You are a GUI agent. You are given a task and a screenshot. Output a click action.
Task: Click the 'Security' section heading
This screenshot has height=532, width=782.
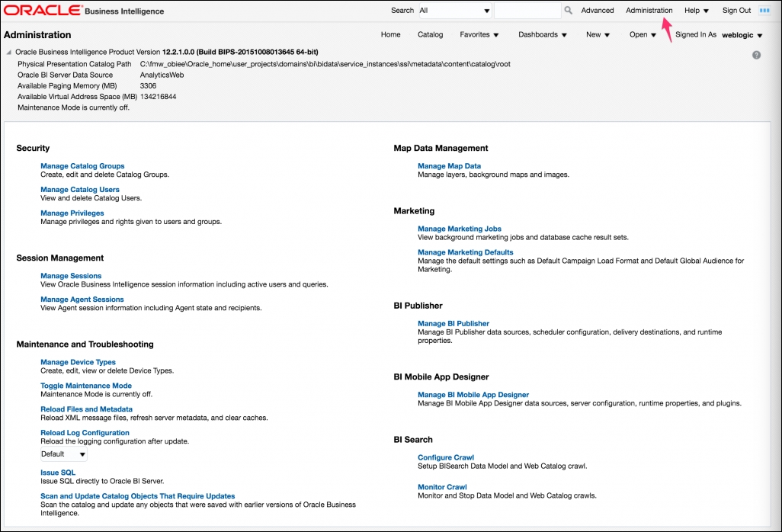coord(33,148)
